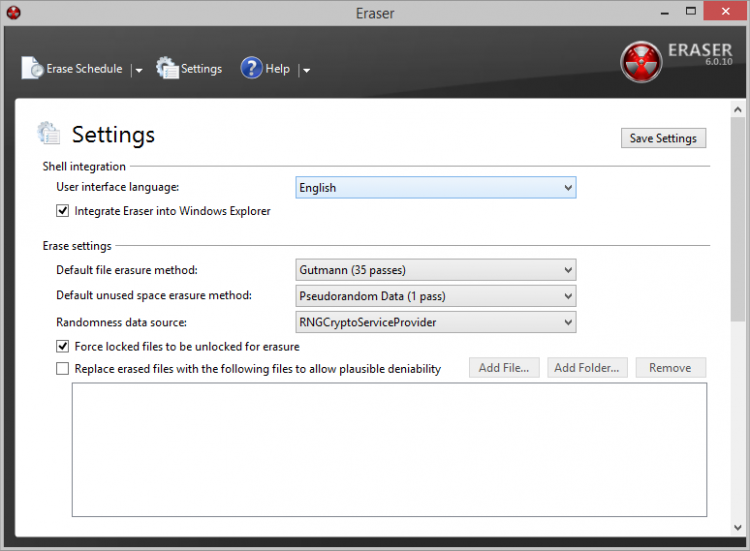The width and height of the screenshot is (750, 551).
Task: Click the scrollbar down arrow
Action: (x=738, y=528)
